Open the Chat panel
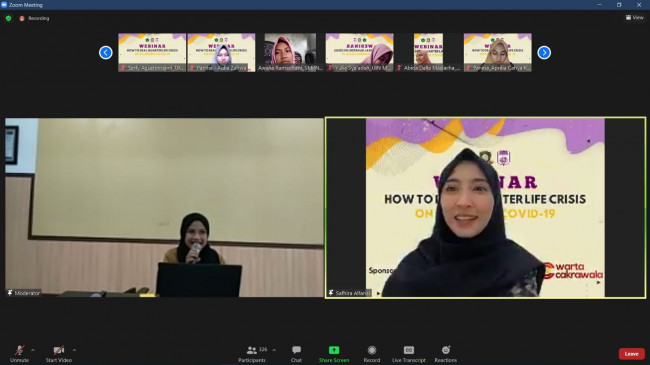 296,354
